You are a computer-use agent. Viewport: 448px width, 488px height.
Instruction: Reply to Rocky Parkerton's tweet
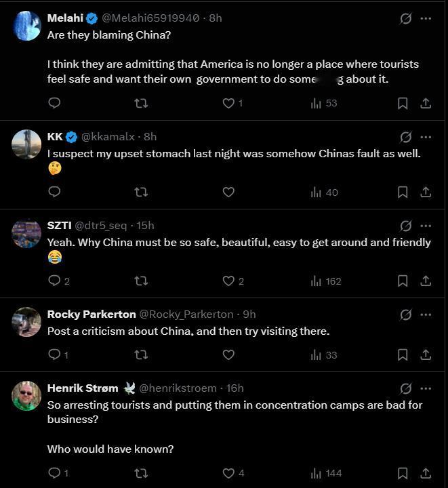[55, 354]
